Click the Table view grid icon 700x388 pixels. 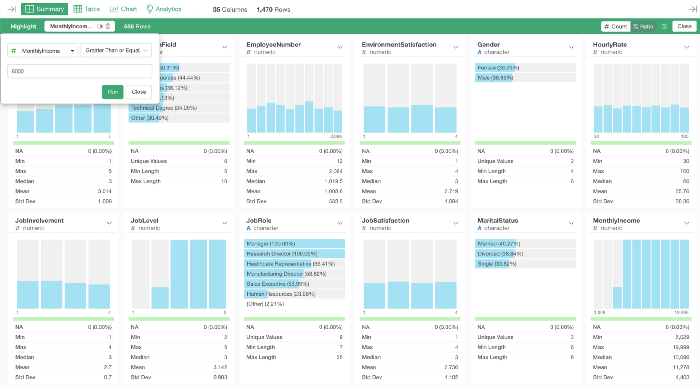(x=78, y=9)
